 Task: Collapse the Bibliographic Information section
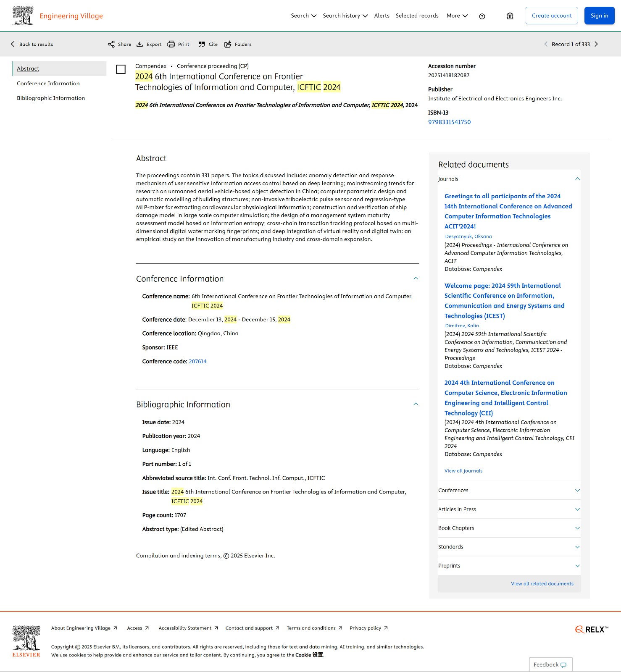tap(416, 404)
